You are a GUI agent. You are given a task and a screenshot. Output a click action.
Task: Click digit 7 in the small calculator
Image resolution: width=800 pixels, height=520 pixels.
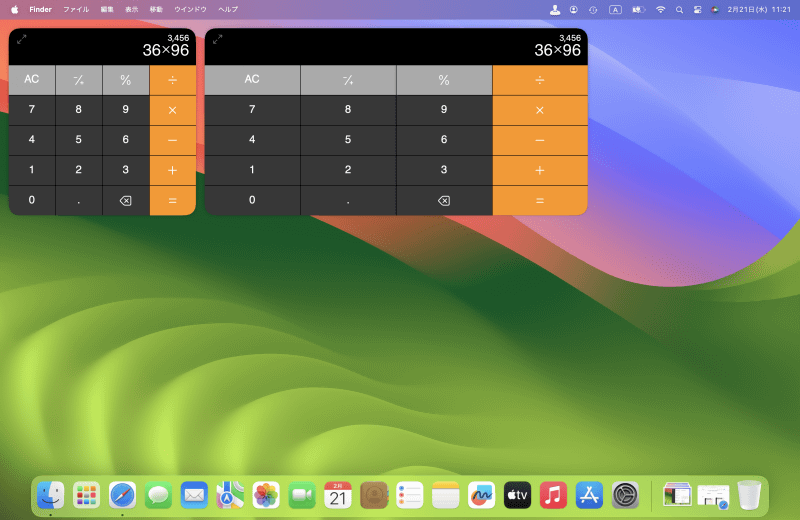tap(32, 110)
